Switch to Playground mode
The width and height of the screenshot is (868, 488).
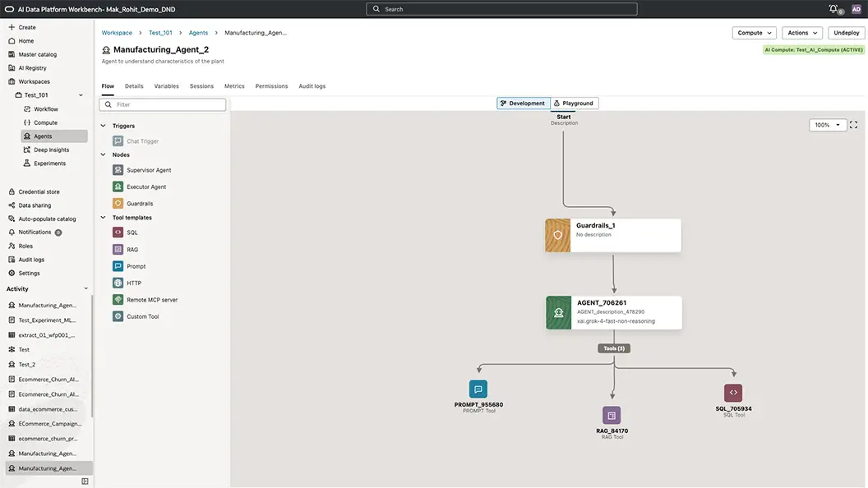(x=574, y=104)
